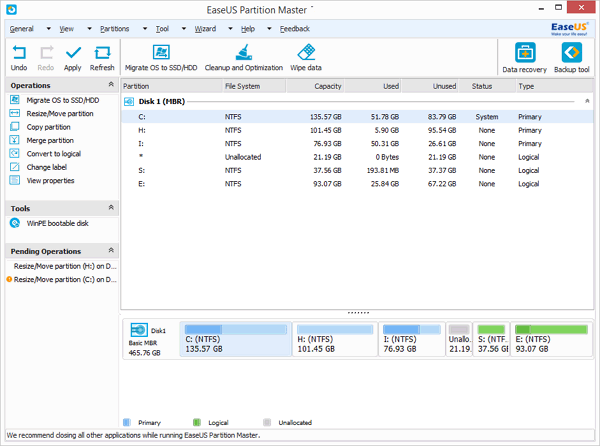Sort by the Capacity column header
Viewport: 600px width, 446px height.
click(315, 86)
